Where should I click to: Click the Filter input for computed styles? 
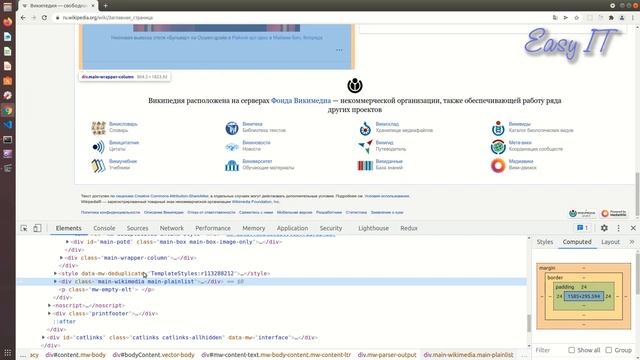(549, 350)
